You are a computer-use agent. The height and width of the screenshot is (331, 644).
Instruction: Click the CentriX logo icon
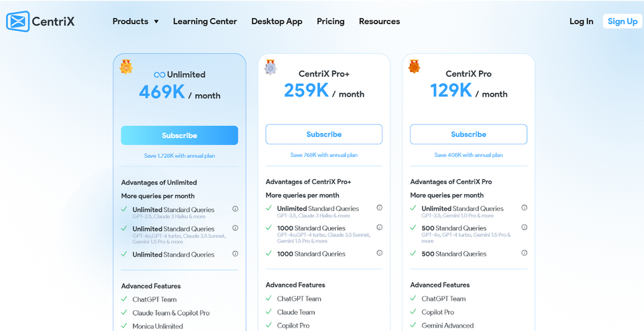(17, 21)
